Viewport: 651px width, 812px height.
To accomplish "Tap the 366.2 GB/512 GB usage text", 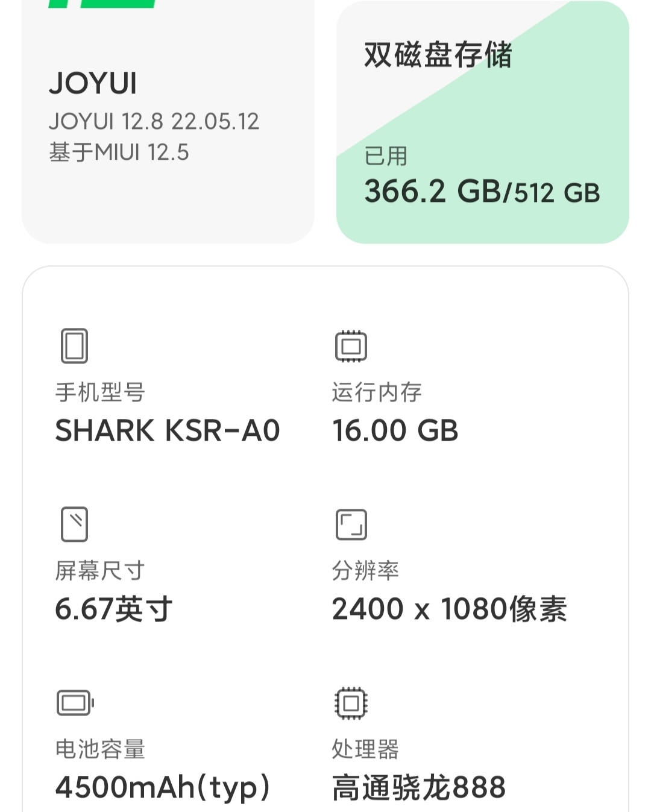I will pyautogui.click(x=482, y=192).
